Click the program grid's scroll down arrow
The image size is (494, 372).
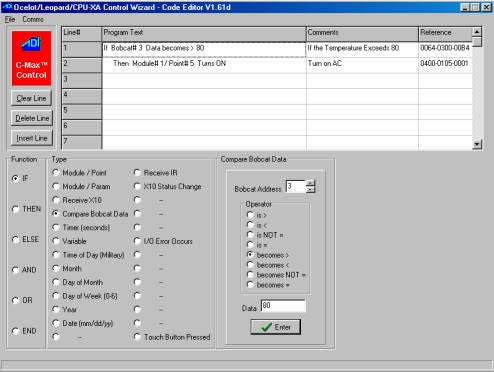(x=477, y=144)
